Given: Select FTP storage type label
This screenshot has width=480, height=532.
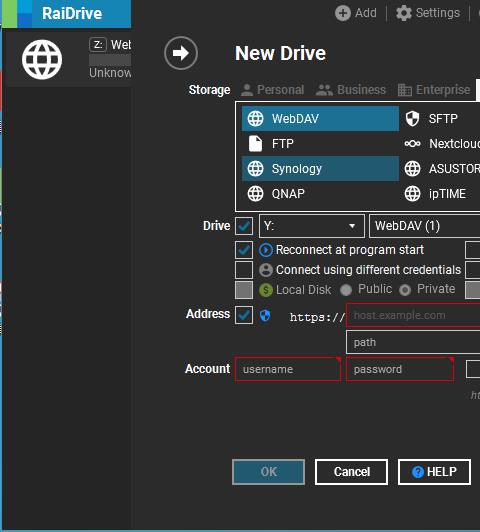Looking at the screenshot, I should [x=283, y=144].
